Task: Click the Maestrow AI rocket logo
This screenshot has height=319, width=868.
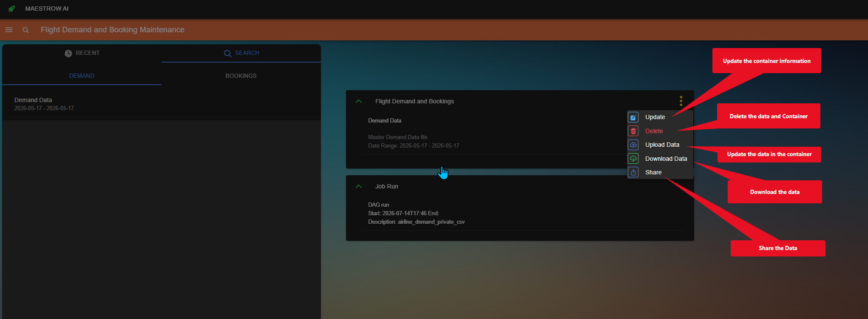Action: [11, 9]
